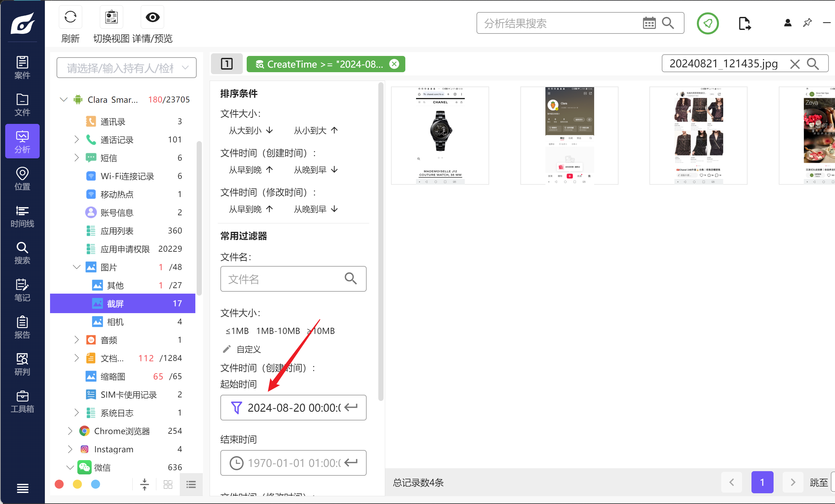The image size is (835, 504).
Task: Filter file size by 1MB-10MB
Action: pos(278,331)
